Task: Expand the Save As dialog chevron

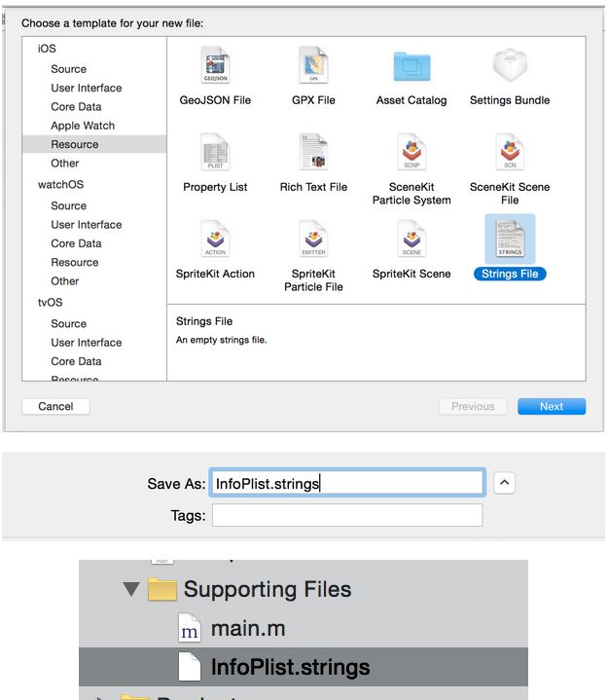Action: [505, 483]
